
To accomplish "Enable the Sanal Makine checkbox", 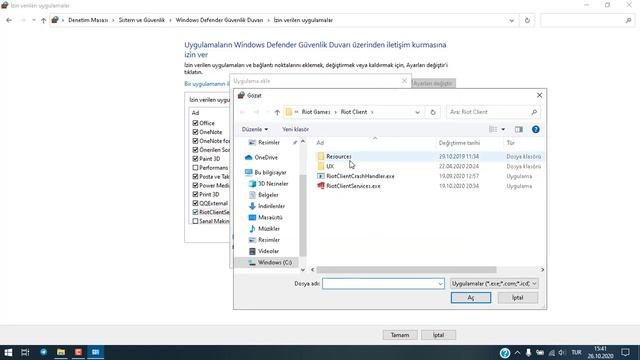I will click(195, 221).
